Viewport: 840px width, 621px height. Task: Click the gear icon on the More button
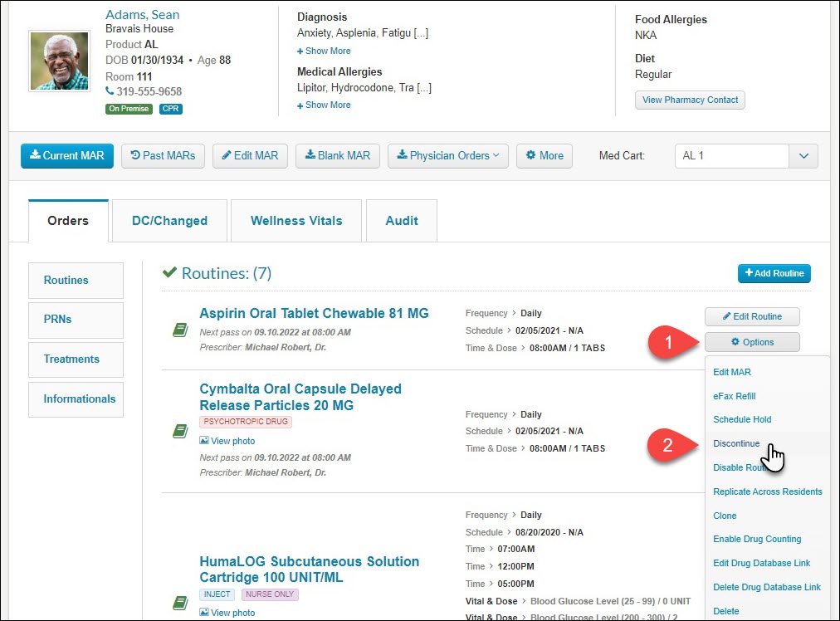[531, 155]
